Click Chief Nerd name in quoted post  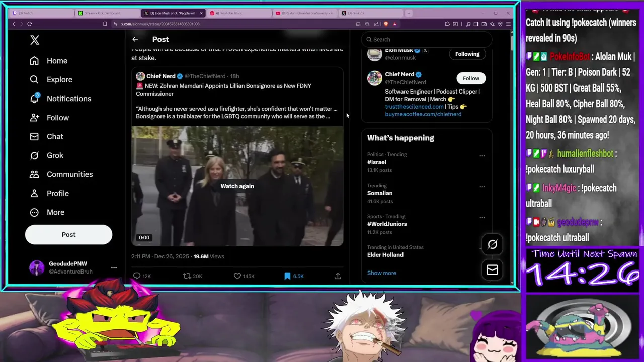(161, 76)
